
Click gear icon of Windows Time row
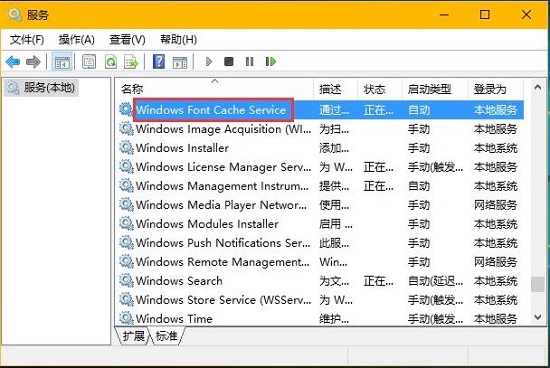tap(126, 318)
